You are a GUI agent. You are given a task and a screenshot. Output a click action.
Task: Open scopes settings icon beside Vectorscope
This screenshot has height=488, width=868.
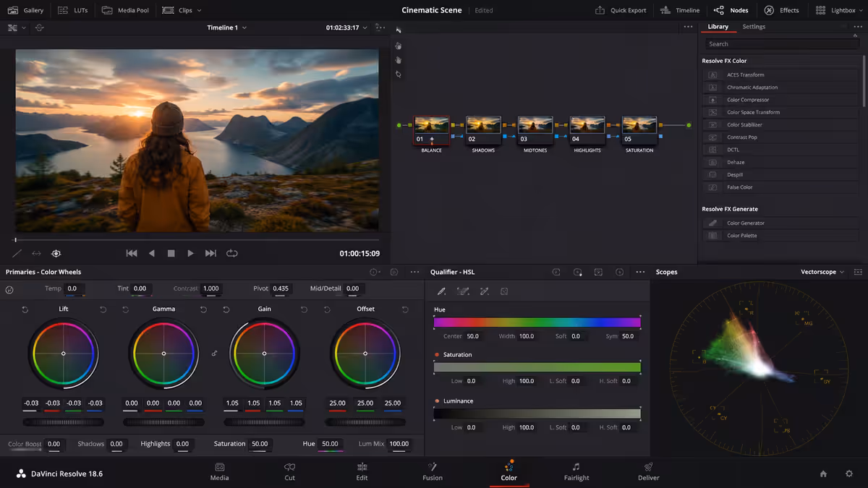coord(858,272)
